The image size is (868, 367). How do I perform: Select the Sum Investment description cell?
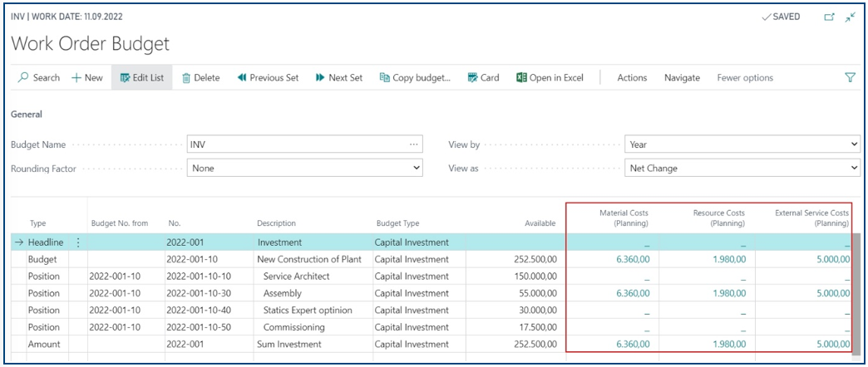(x=313, y=344)
